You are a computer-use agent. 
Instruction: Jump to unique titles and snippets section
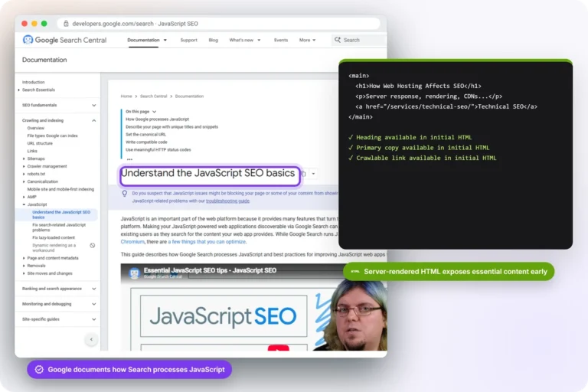(171, 127)
